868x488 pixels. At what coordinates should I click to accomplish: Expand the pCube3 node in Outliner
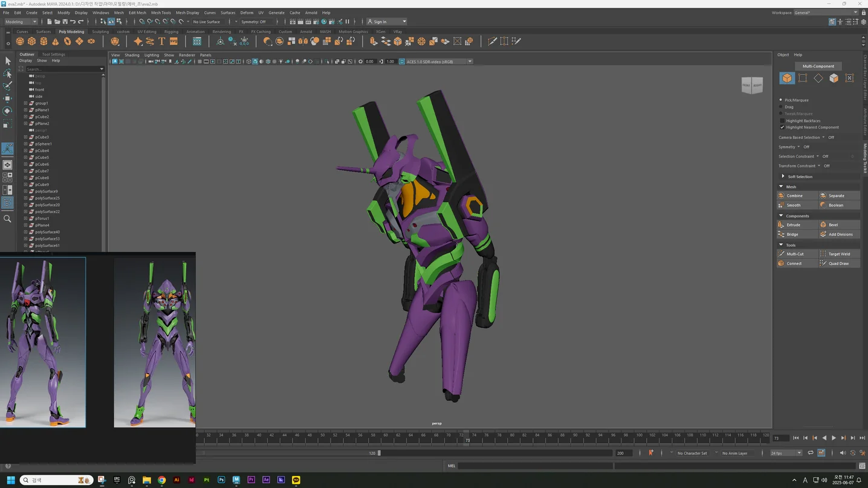[x=25, y=137]
